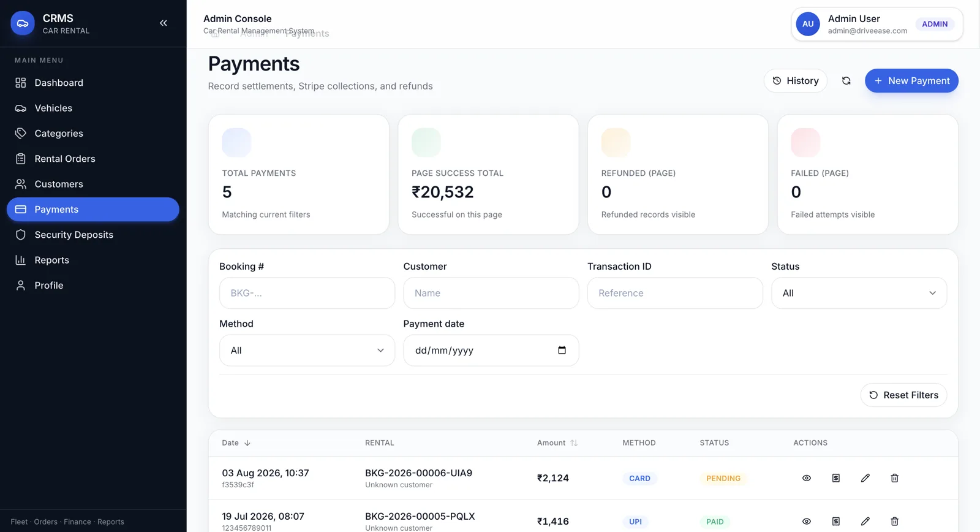Click the UPI method badge
This screenshot has height=532, width=980.
click(x=635, y=522)
